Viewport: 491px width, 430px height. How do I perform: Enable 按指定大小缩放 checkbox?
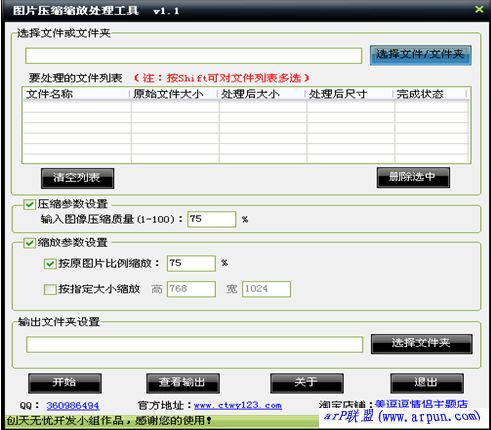pos(50,289)
